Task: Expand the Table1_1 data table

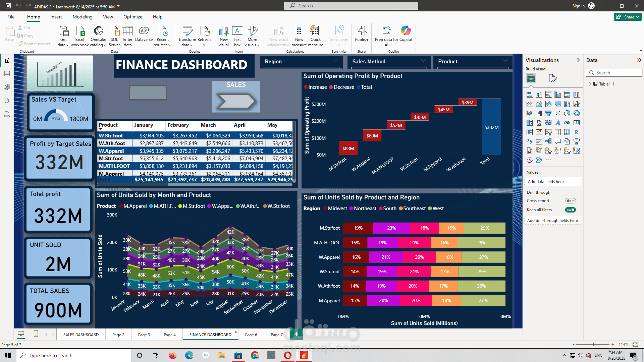Action: [x=590, y=84]
